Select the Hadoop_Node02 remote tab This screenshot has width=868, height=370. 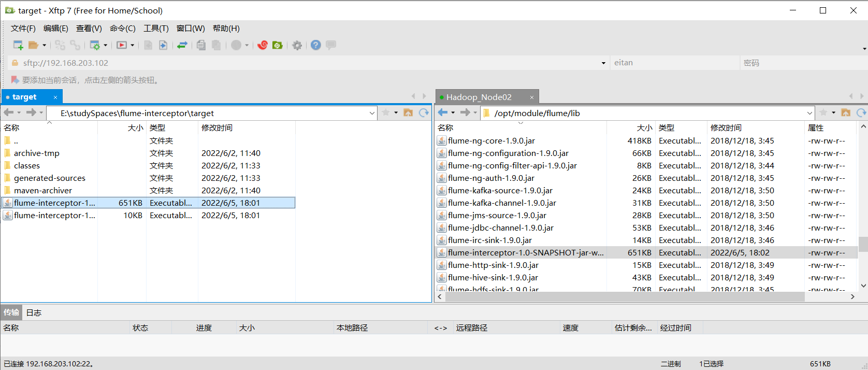(479, 97)
